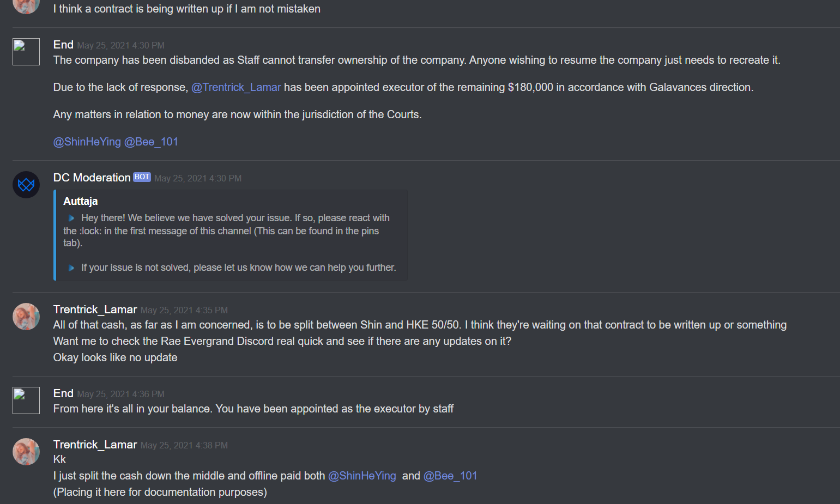Screen dimensions: 840x504
Task: Click the May 25, 2021 4:38 PM timestamp
Action: click(x=184, y=445)
